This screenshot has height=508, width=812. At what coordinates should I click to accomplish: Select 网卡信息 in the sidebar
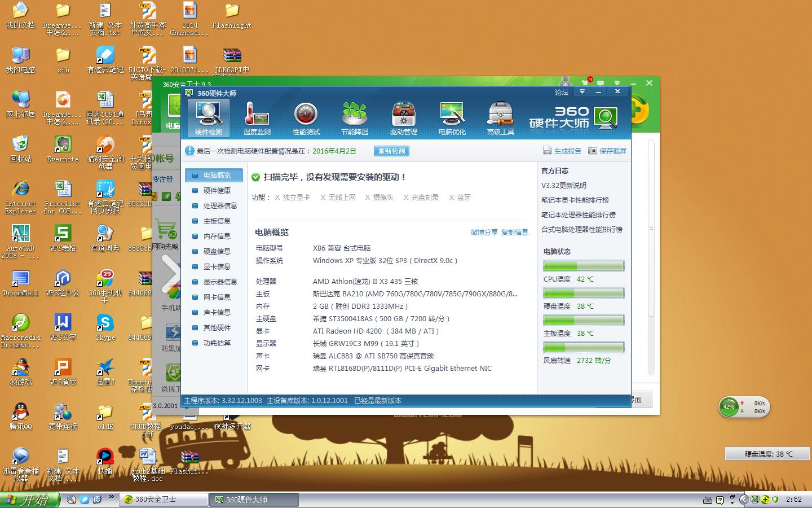(x=214, y=297)
